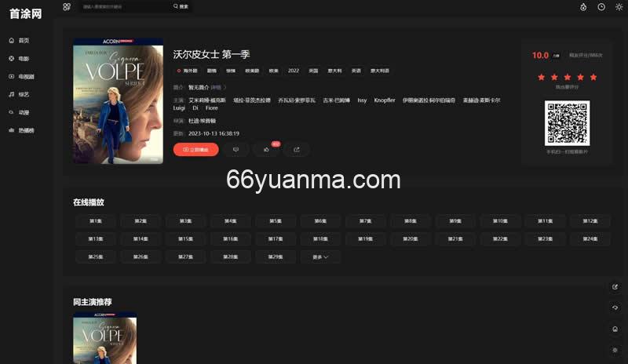Click the 首涂网 site logo
Image resolution: width=628 pixels, height=364 pixels.
point(26,13)
